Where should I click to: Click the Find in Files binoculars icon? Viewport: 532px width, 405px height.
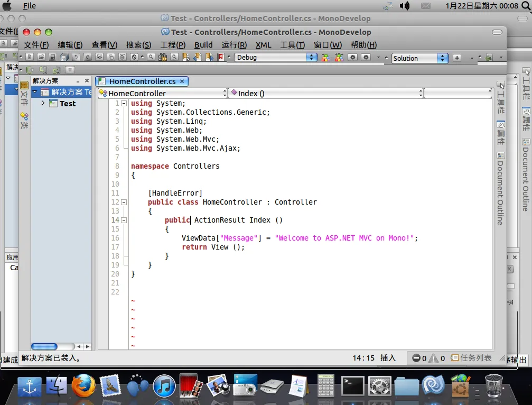coord(163,57)
